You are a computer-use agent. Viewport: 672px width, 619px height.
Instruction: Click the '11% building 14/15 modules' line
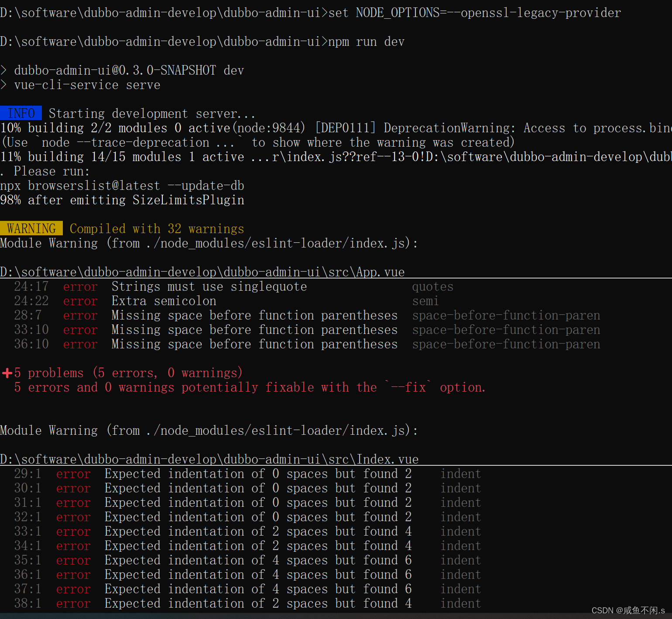336,157
